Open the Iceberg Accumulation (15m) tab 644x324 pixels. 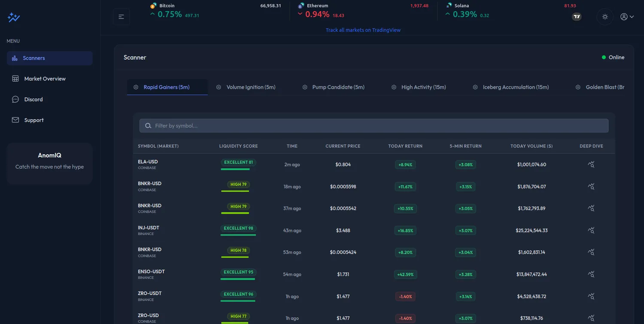pos(516,87)
